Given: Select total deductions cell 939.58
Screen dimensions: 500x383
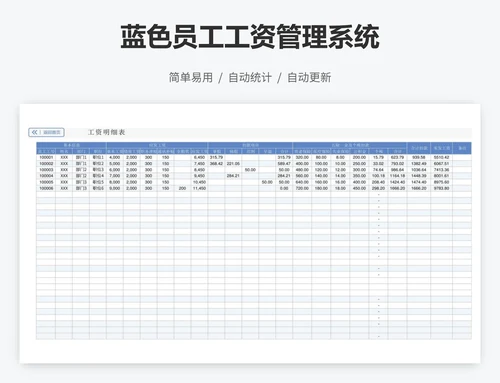Looking at the screenshot, I should (x=419, y=157).
